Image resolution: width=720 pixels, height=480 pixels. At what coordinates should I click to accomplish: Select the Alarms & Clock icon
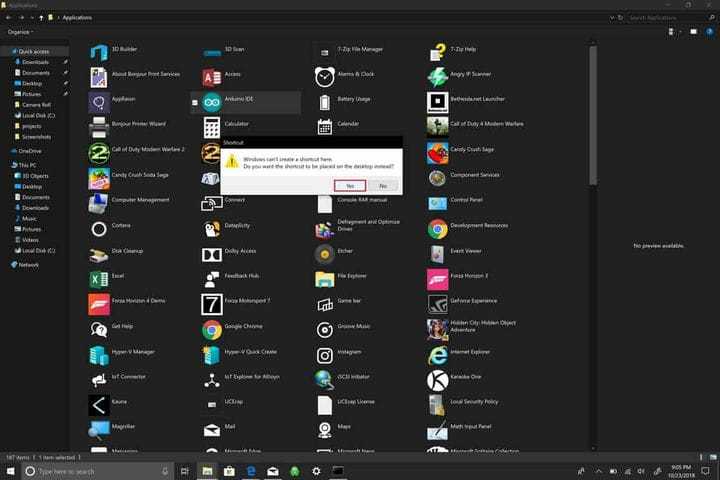[x=325, y=77]
